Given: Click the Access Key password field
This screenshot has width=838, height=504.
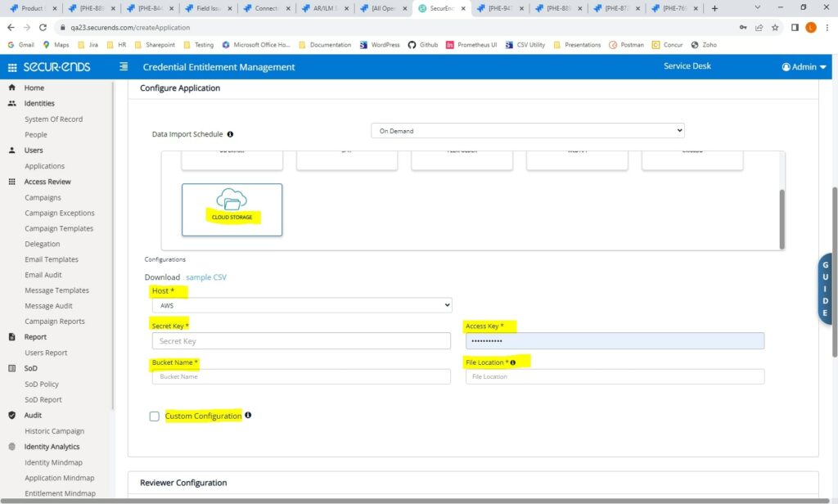Looking at the screenshot, I should tap(615, 341).
